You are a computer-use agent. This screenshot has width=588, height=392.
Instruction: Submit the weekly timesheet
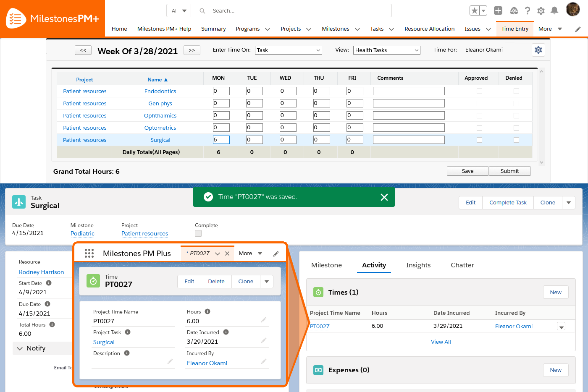509,171
